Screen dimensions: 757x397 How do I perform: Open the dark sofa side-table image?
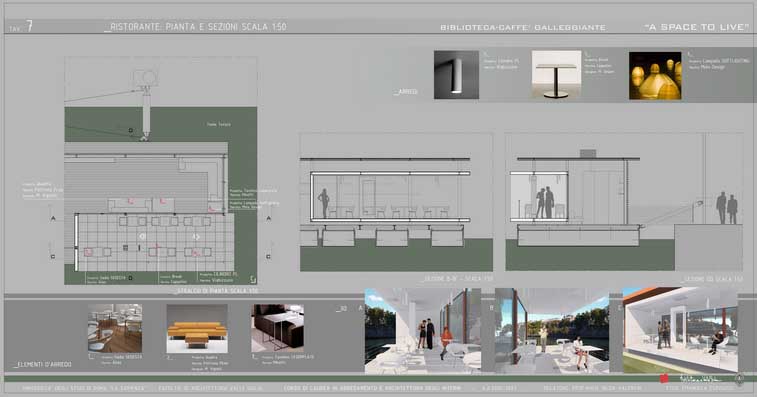[277, 328]
